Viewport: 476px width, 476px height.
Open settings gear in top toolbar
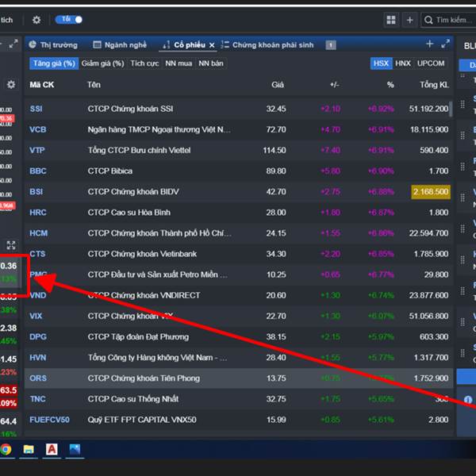click(36, 20)
